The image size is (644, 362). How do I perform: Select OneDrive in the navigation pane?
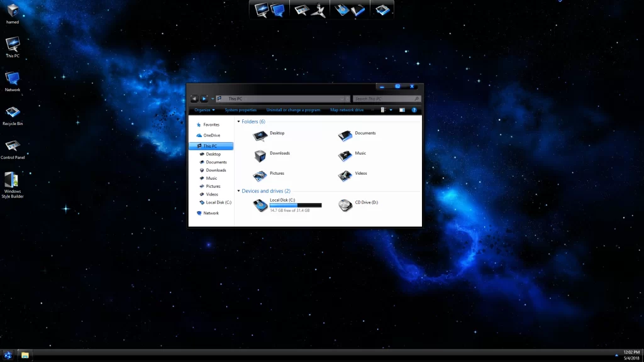(211, 135)
